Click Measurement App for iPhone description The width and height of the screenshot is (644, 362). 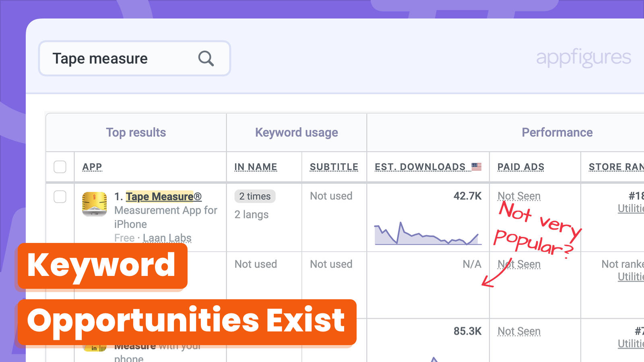pos(165,217)
